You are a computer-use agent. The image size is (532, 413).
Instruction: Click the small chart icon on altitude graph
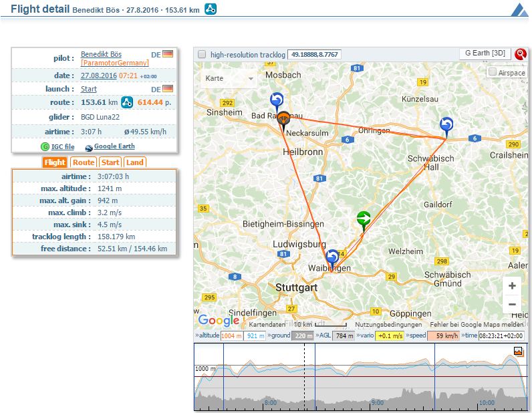tap(518, 351)
